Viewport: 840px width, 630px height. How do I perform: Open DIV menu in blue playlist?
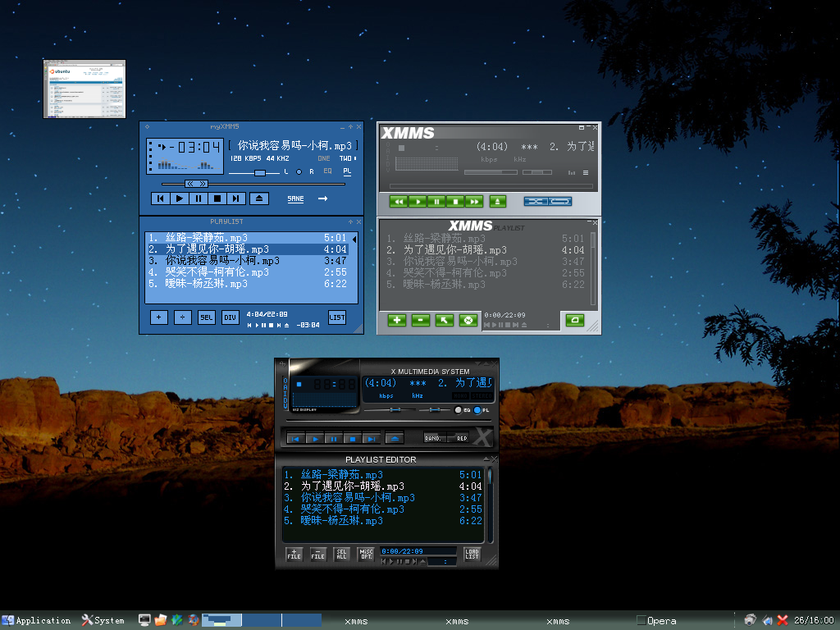pyautogui.click(x=230, y=317)
